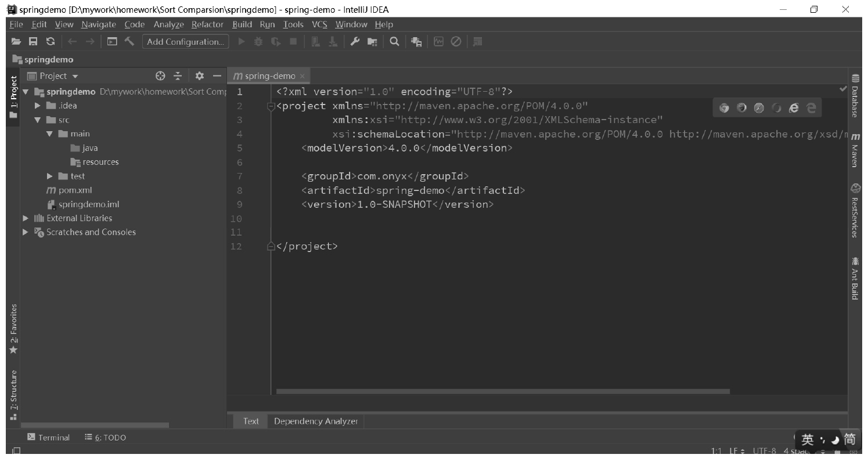Toggle the Favorites tool window

click(x=13, y=328)
